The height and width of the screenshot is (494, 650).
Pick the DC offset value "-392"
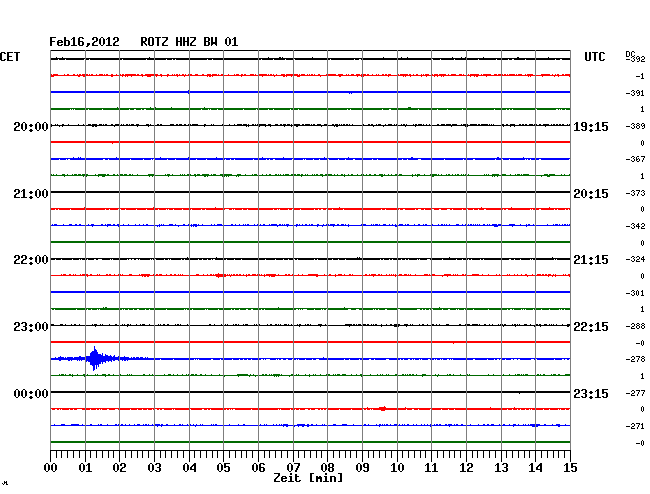(635, 59)
